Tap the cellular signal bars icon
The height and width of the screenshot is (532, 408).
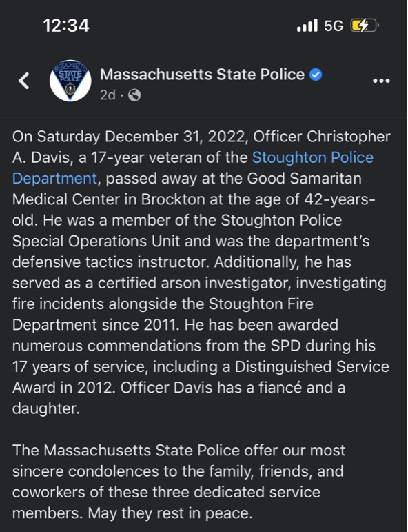pos(307,26)
